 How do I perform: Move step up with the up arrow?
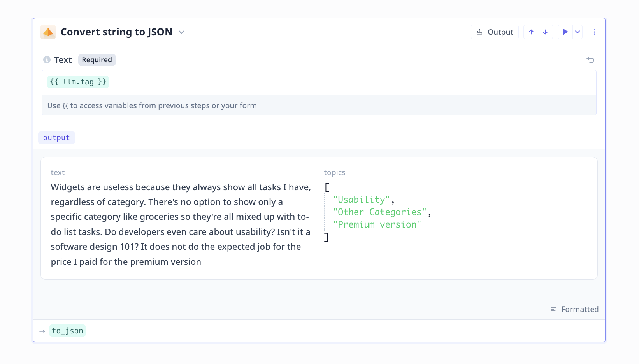(531, 32)
